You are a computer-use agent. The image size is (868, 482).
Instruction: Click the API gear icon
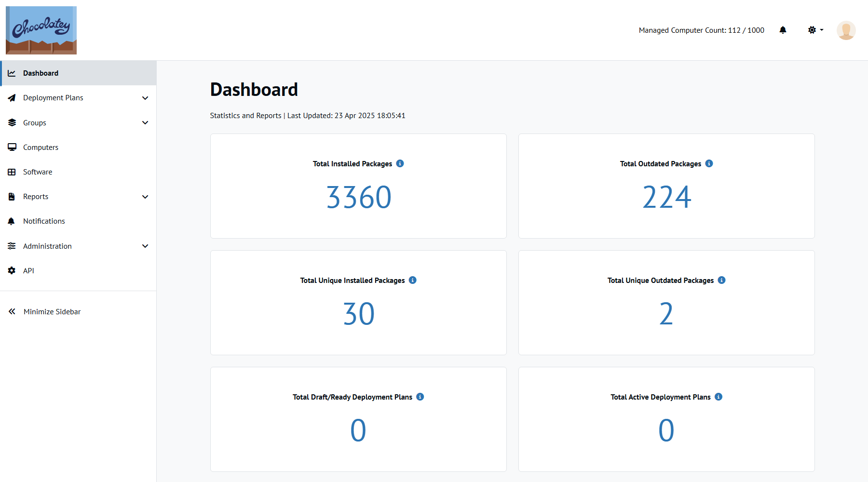click(12, 270)
